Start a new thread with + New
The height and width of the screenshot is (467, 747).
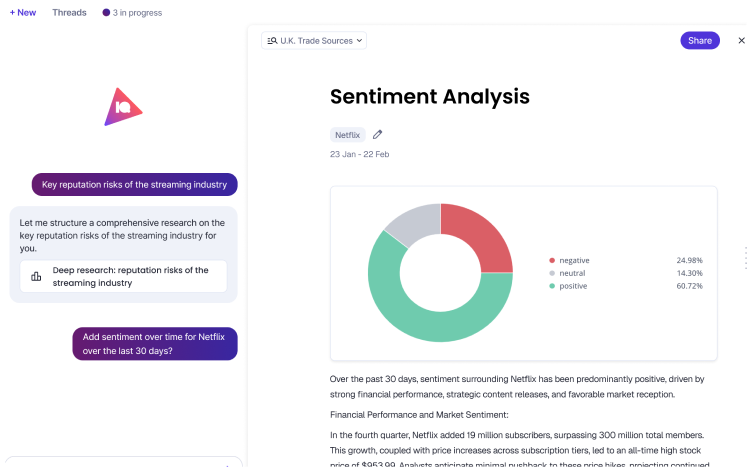click(x=23, y=12)
